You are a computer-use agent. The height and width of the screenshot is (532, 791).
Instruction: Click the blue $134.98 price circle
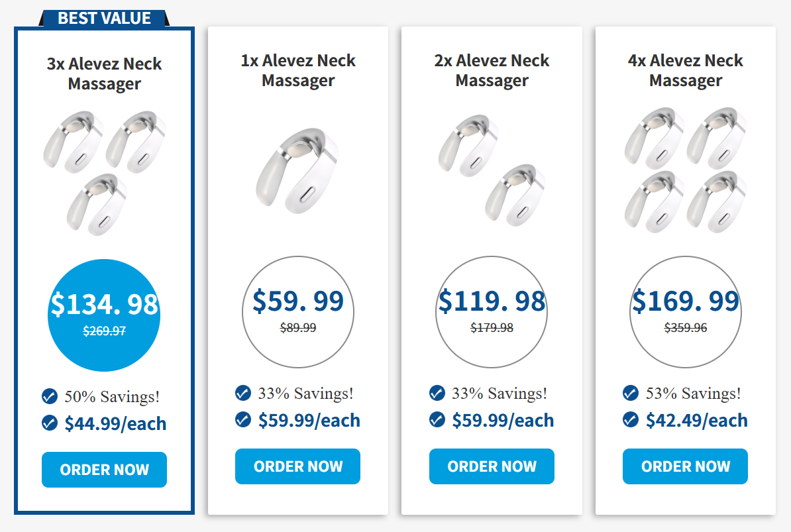tap(104, 313)
